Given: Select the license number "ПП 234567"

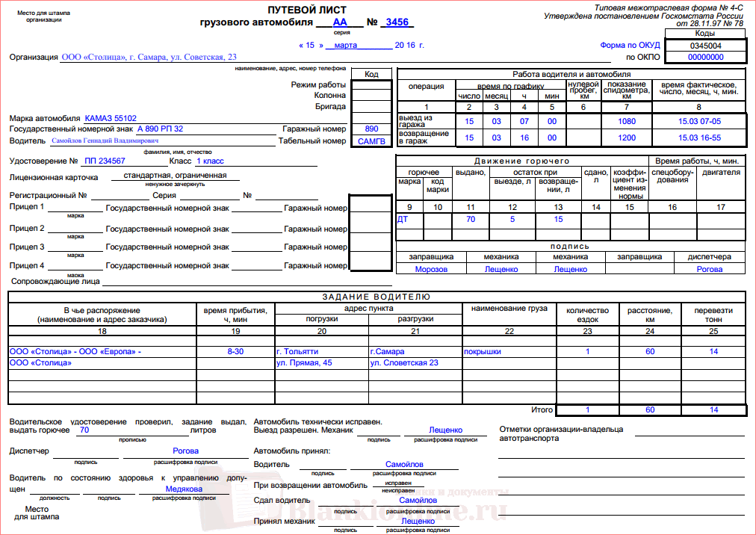Looking at the screenshot, I should (105, 161).
